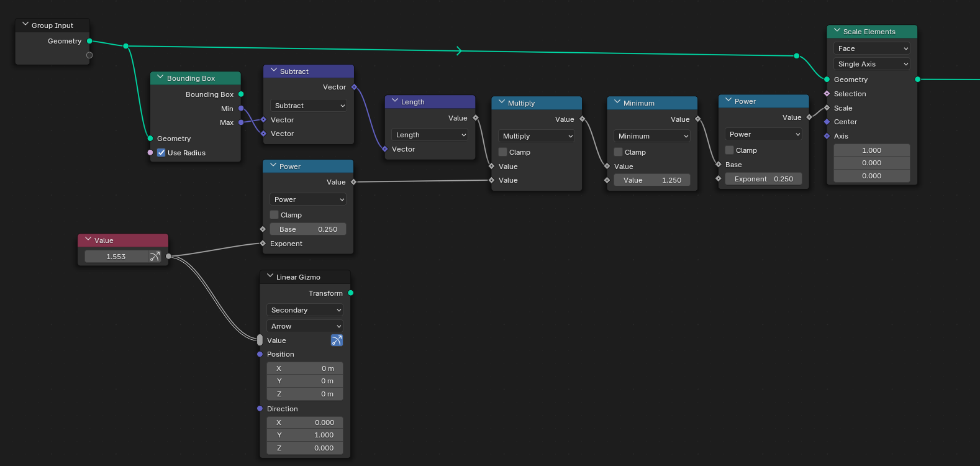The height and width of the screenshot is (466, 980).
Task: Click the gizmo icon in Value node
Action: (155, 257)
